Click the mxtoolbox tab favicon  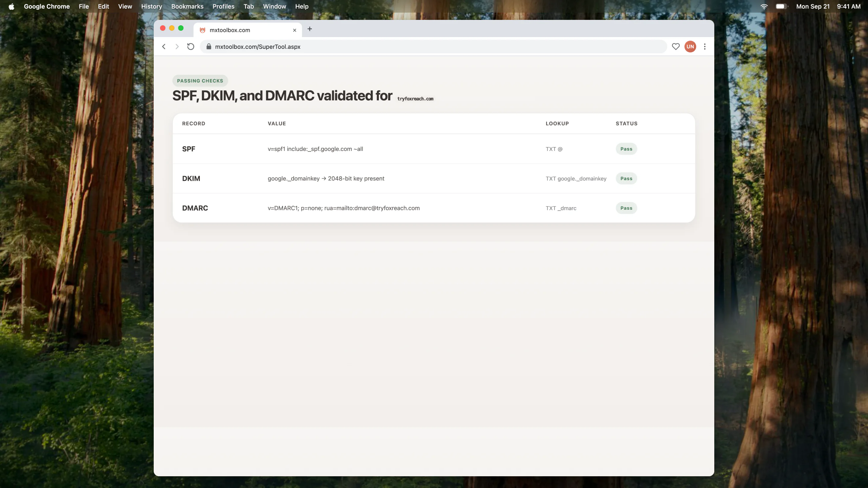coord(203,30)
